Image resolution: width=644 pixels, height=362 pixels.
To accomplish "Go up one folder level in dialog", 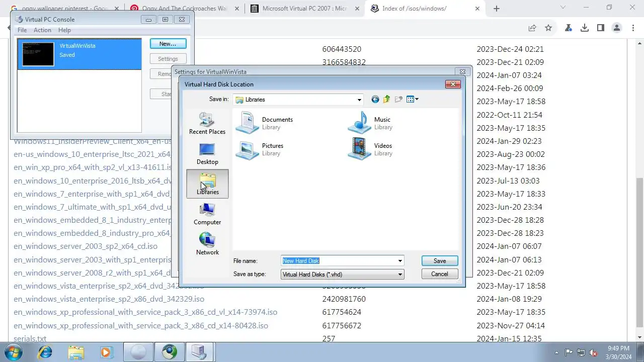I will coord(386,100).
